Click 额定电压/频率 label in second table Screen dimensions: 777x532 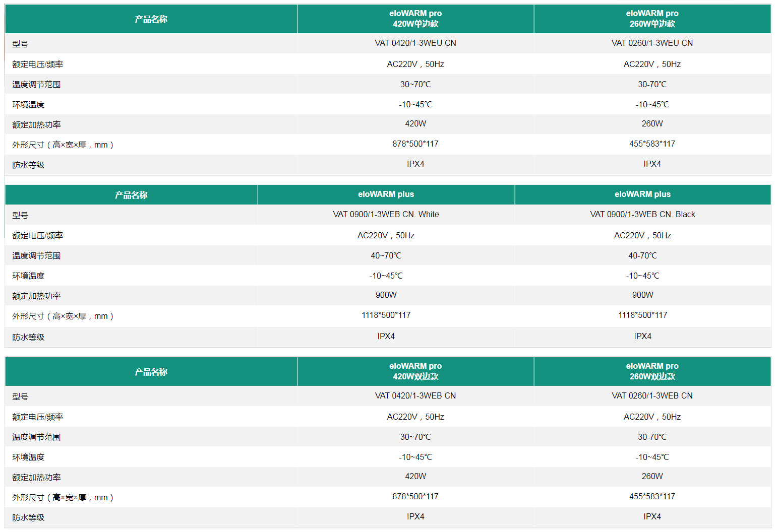37,236
